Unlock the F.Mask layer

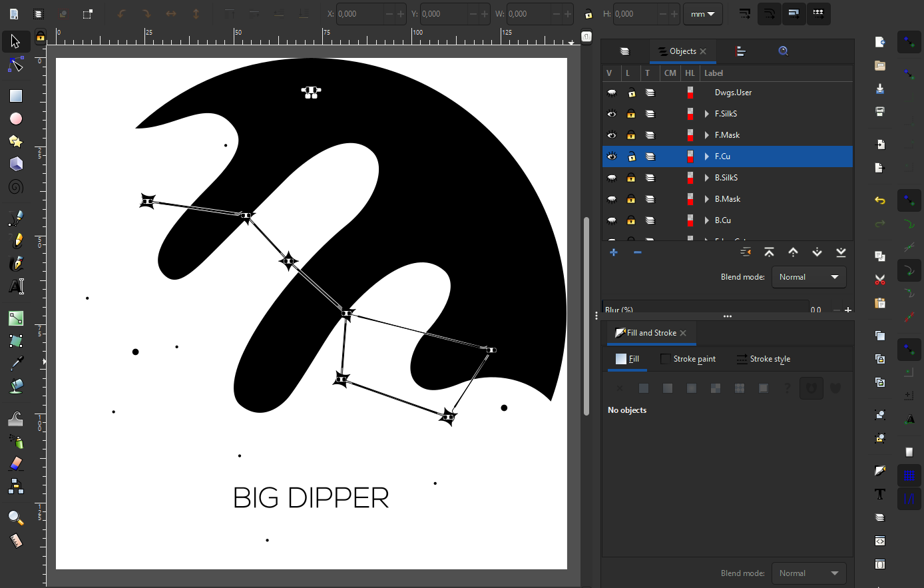tap(630, 135)
